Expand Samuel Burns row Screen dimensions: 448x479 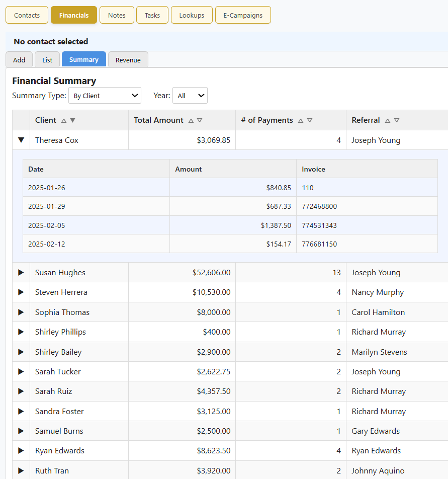21,431
